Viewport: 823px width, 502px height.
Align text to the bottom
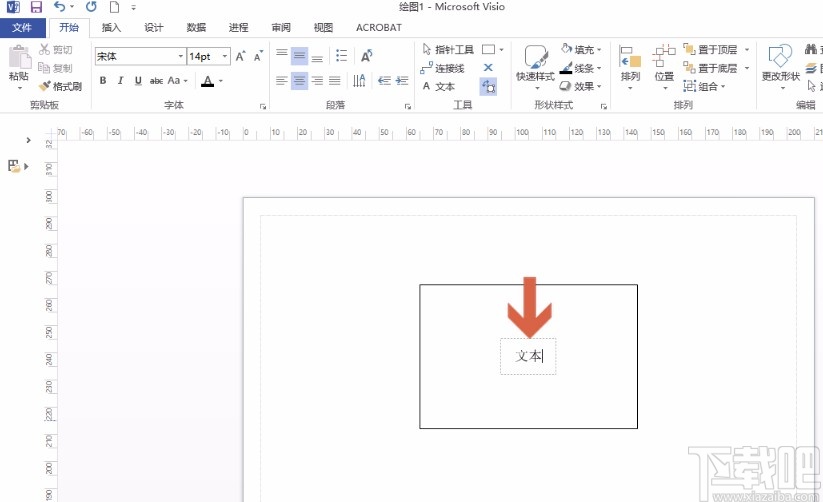[317, 56]
